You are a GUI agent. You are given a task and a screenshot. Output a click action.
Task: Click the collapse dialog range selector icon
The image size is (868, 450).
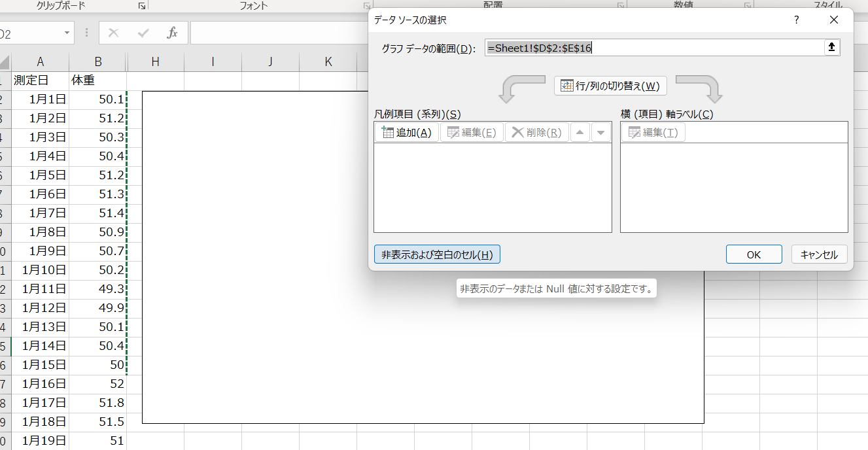click(x=831, y=47)
